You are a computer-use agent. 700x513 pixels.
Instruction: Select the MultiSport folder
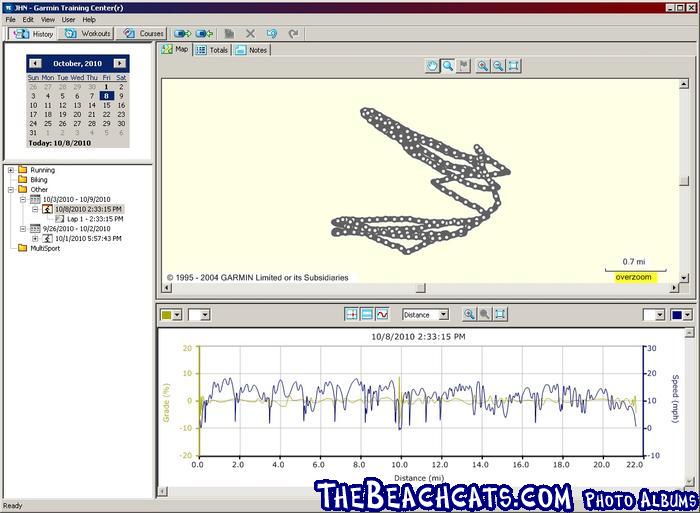[45, 248]
